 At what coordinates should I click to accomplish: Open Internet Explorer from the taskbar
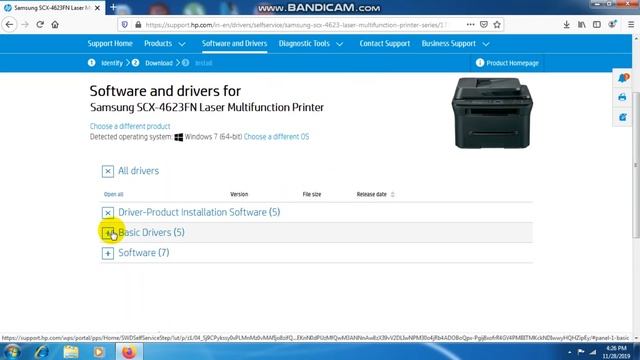42,351
